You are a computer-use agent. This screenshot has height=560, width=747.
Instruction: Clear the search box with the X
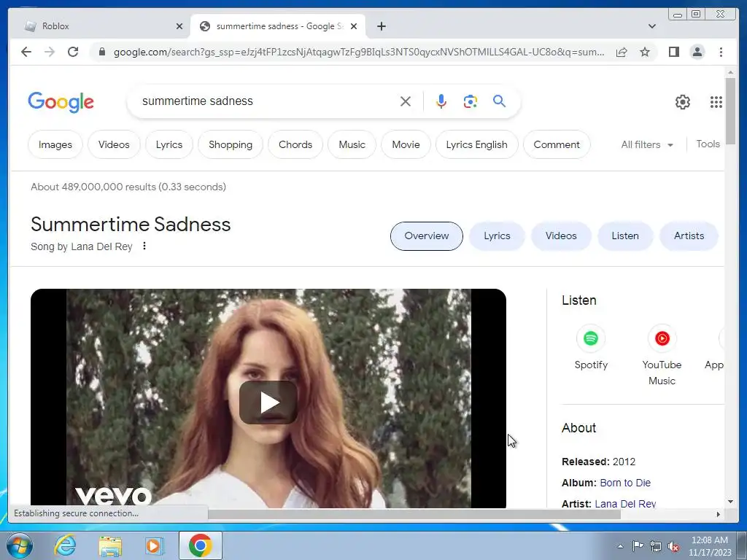tap(406, 101)
